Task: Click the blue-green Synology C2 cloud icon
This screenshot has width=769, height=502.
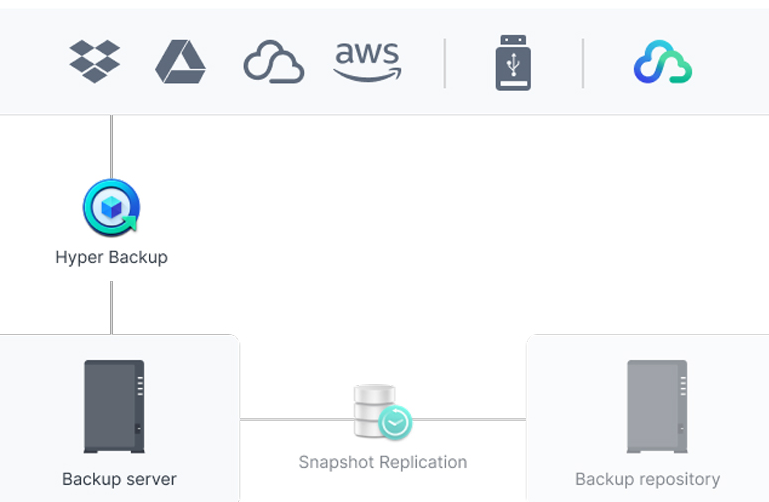Action: 662,63
